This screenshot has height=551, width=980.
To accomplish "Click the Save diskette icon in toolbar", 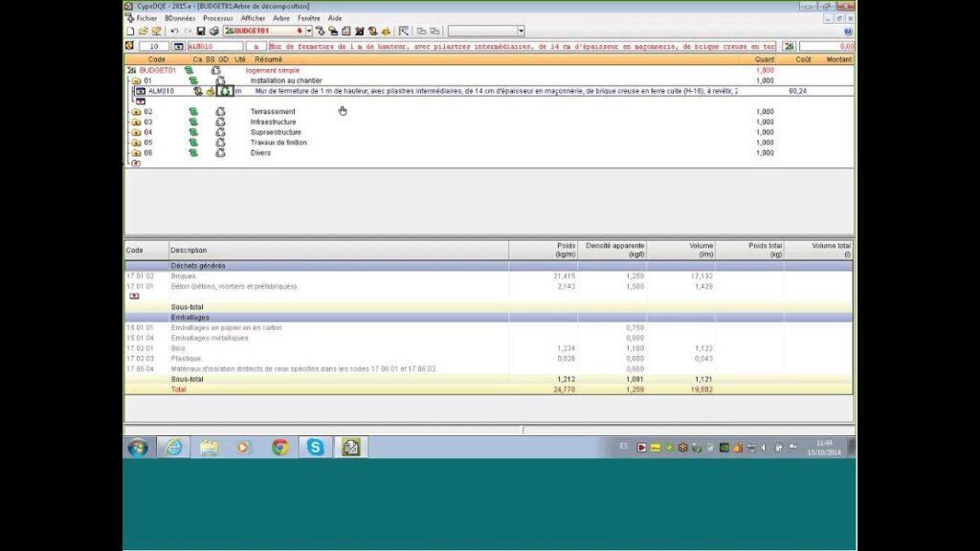I will coord(201,32).
